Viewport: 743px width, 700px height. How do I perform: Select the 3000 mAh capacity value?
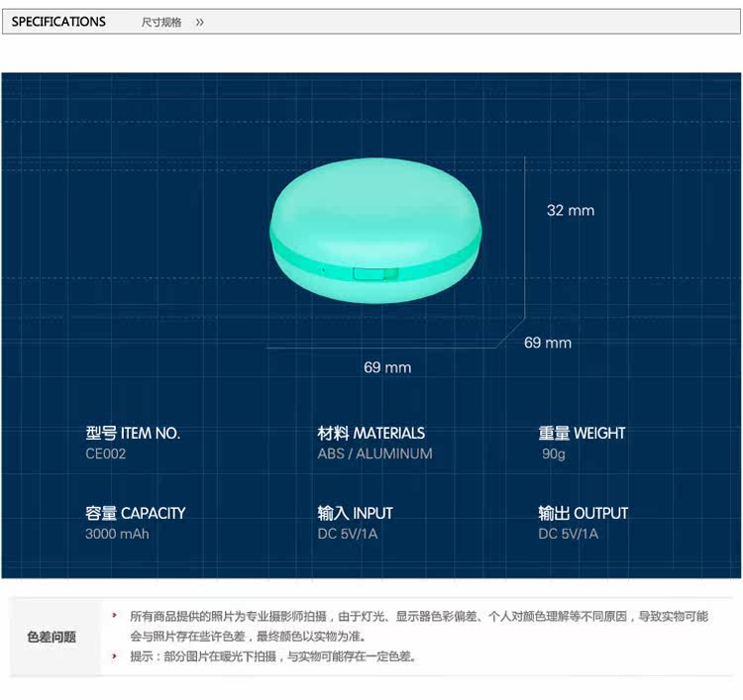point(117,534)
